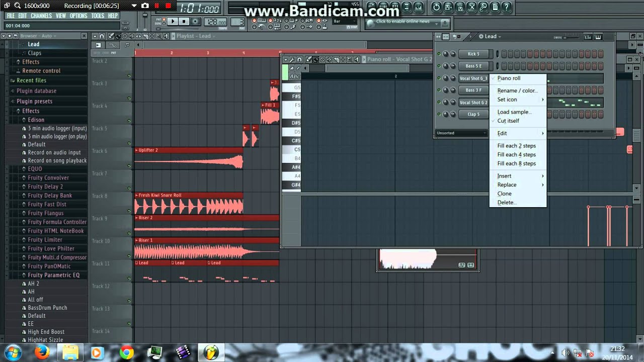Expand the Set icon submenu
This screenshot has width=644, height=362.
pos(518,100)
